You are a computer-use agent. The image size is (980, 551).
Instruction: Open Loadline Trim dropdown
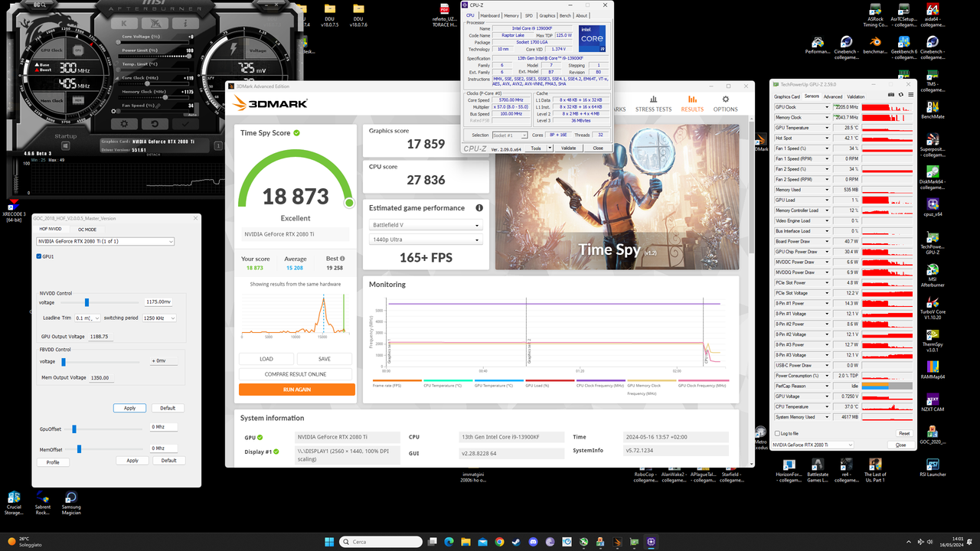click(x=87, y=318)
